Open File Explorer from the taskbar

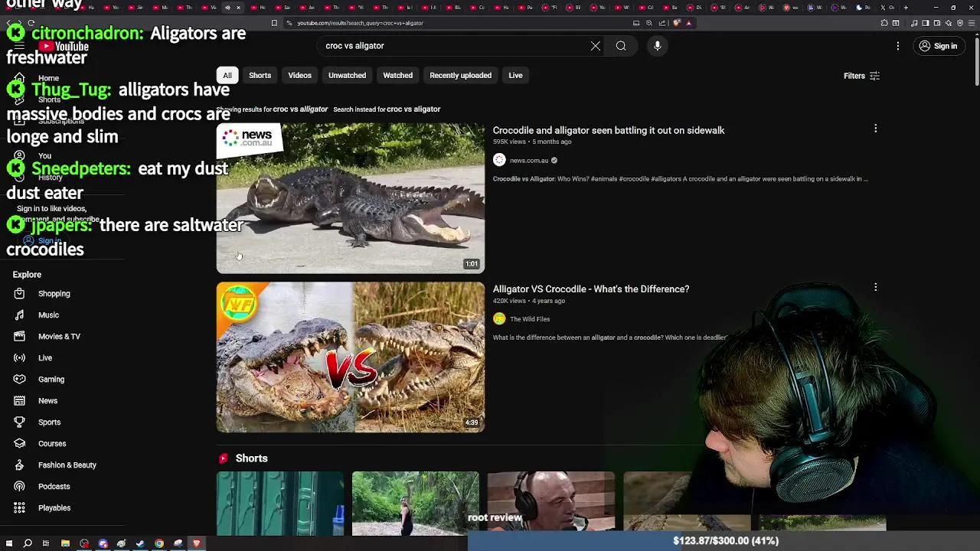(65, 543)
